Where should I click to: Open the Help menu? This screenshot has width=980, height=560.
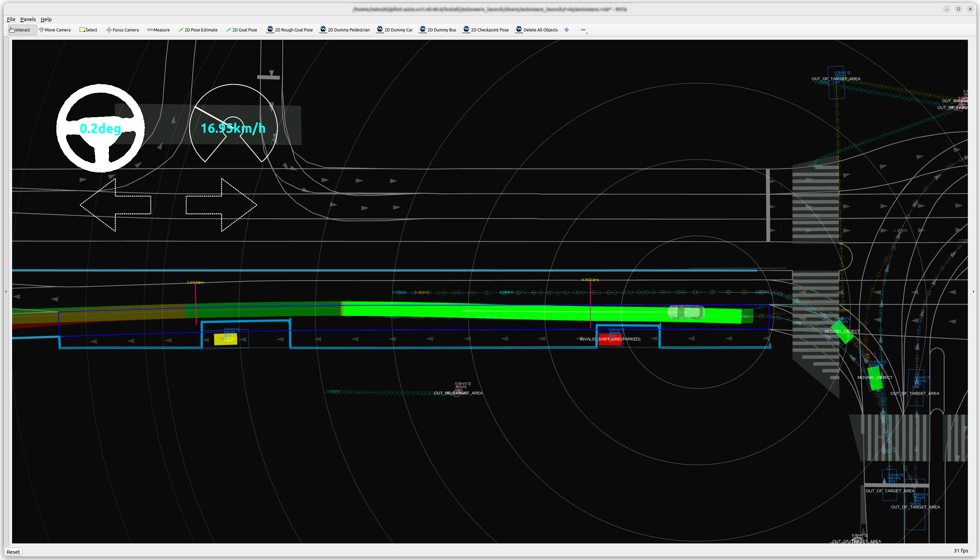pyautogui.click(x=46, y=19)
